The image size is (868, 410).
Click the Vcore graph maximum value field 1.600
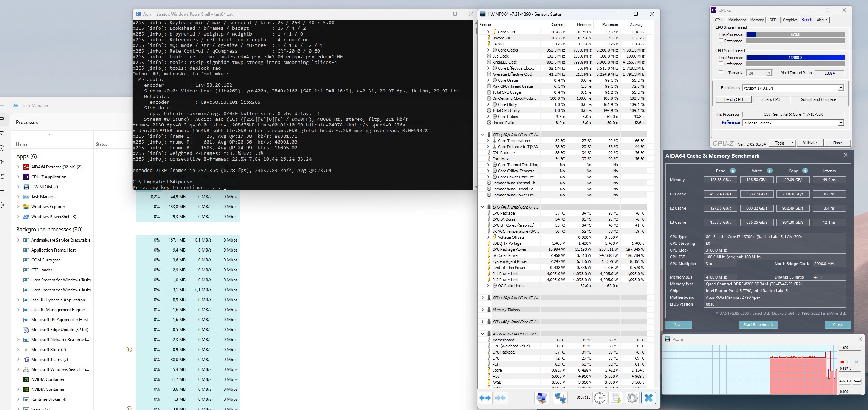pyautogui.click(x=849, y=348)
